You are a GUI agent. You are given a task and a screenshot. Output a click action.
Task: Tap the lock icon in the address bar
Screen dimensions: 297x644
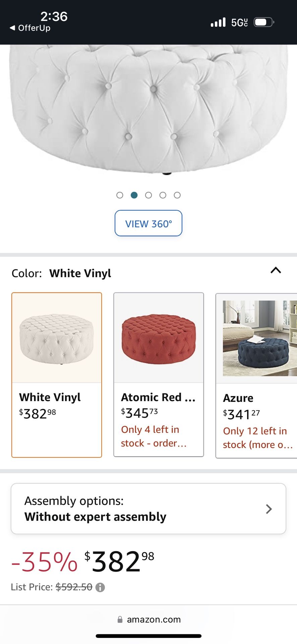point(120,620)
